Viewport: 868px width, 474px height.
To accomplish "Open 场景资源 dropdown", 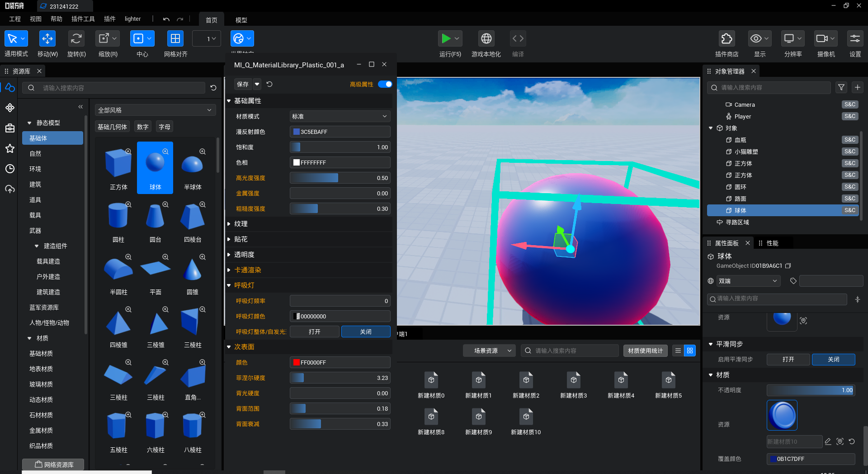I will pyautogui.click(x=489, y=351).
